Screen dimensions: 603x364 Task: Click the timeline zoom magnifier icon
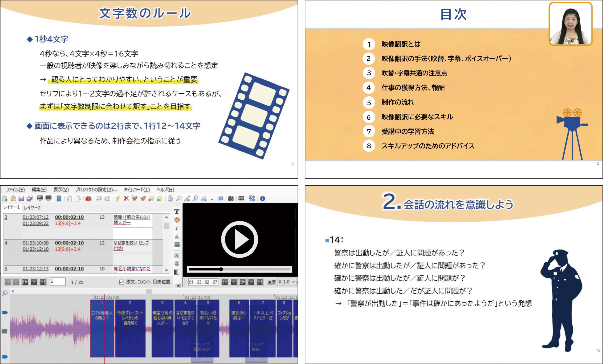tap(5, 293)
